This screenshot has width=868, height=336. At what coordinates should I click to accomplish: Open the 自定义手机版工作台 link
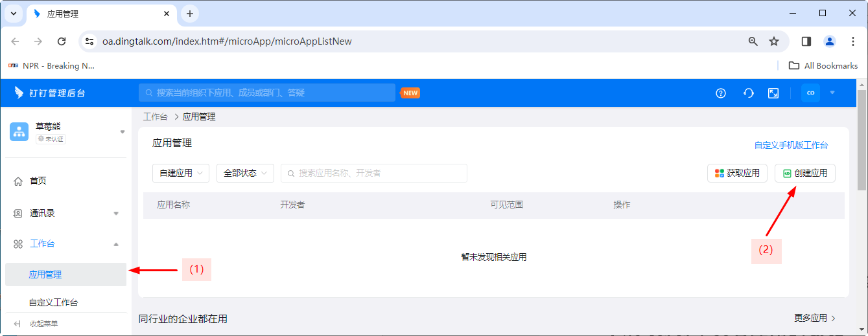click(x=791, y=146)
